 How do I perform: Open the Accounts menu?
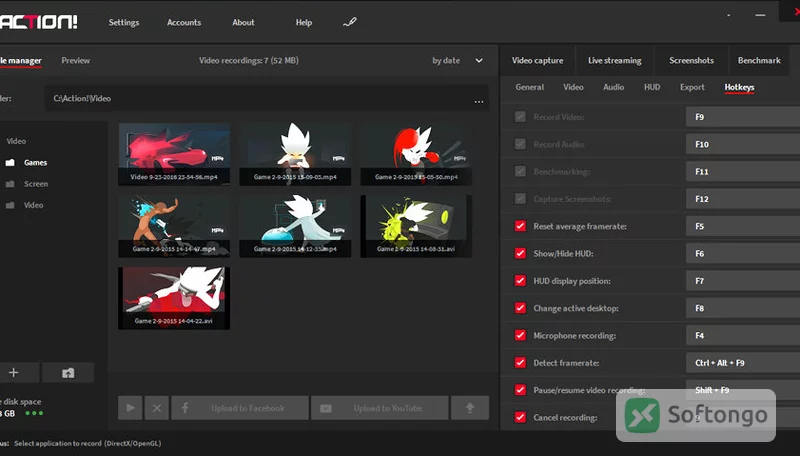[184, 22]
